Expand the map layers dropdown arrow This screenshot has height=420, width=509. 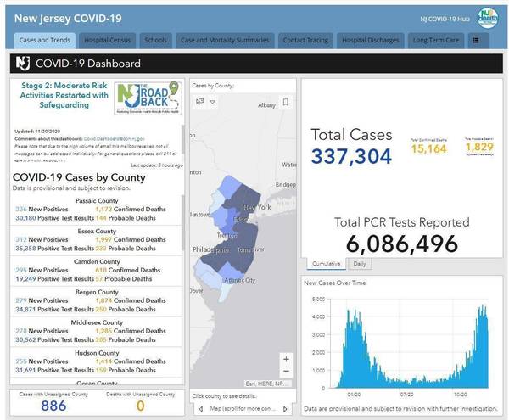tap(213, 102)
